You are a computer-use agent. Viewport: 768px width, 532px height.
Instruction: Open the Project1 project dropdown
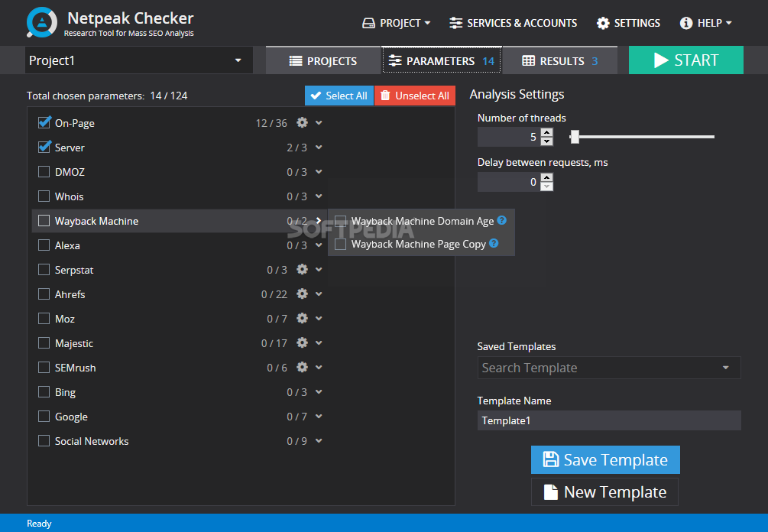click(139, 60)
